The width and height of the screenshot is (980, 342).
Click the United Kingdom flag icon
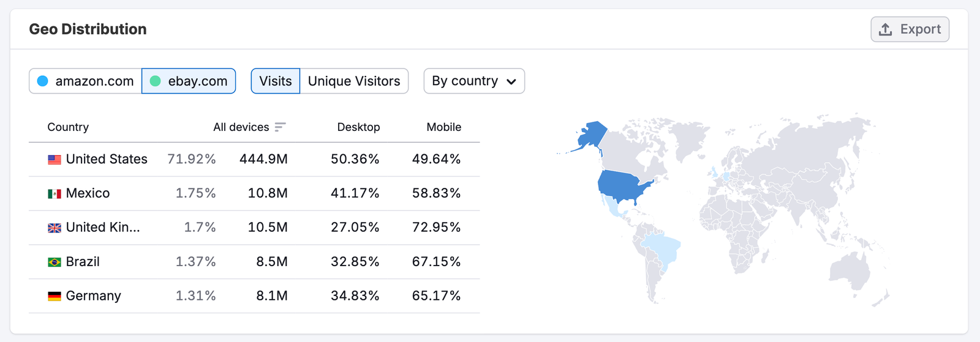[55, 228]
